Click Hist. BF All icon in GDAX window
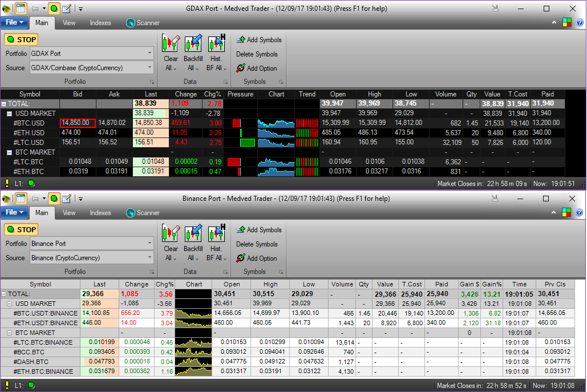The width and height of the screenshot is (587, 392). pos(216,53)
